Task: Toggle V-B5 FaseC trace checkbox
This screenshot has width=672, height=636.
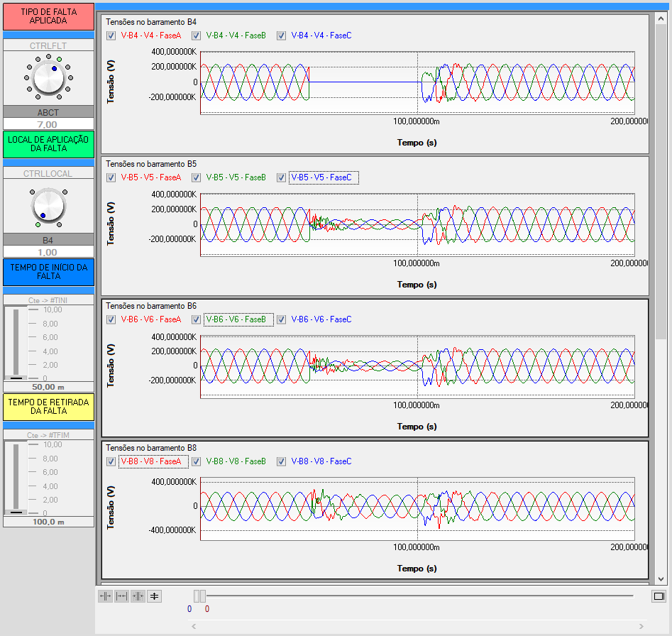Action: 282,177
